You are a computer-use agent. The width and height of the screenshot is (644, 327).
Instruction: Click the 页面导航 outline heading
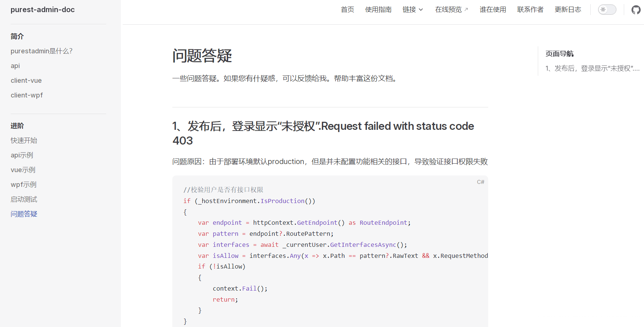pos(560,54)
